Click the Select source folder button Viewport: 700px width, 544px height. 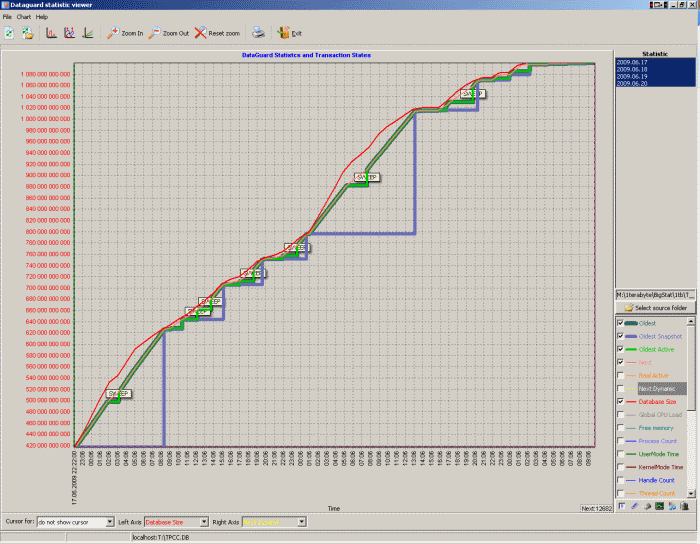point(655,308)
